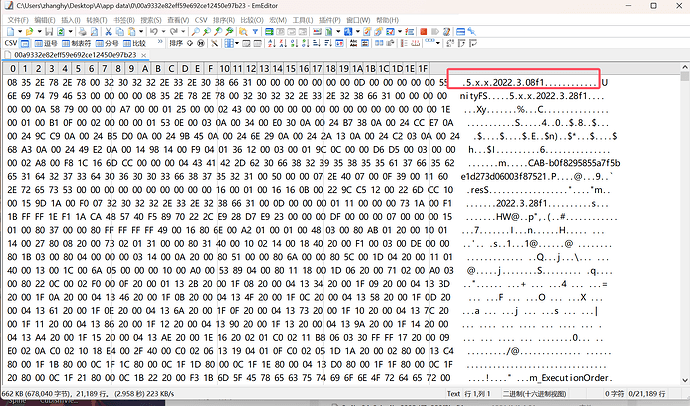Click the Open file folder icon
This screenshot has height=406, width=690.
tap(29, 32)
